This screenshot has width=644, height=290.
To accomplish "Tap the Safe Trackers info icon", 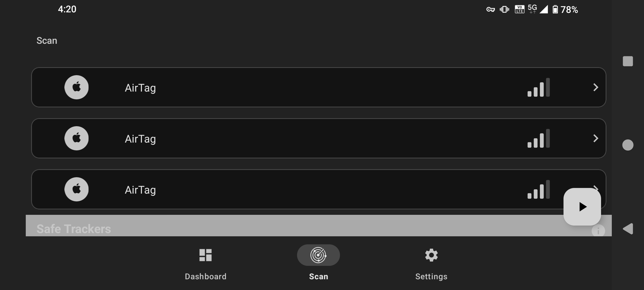I will tap(598, 231).
